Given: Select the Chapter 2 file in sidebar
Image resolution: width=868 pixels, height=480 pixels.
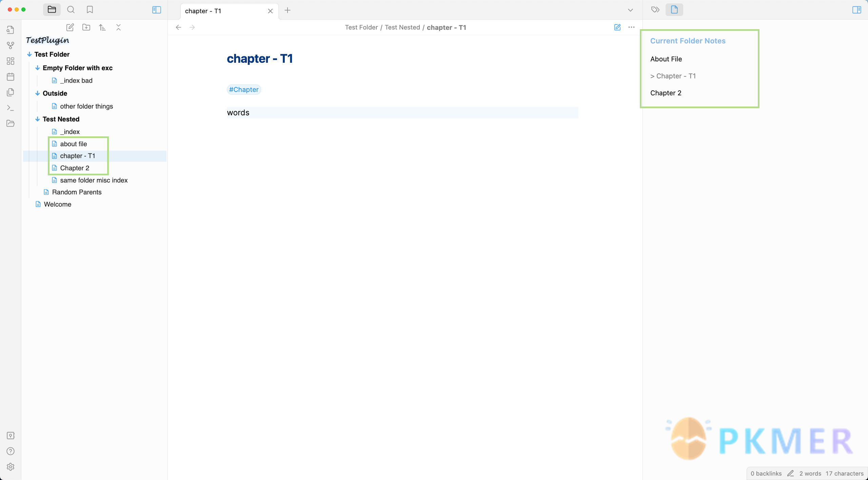Looking at the screenshot, I should tap(75, 168).
